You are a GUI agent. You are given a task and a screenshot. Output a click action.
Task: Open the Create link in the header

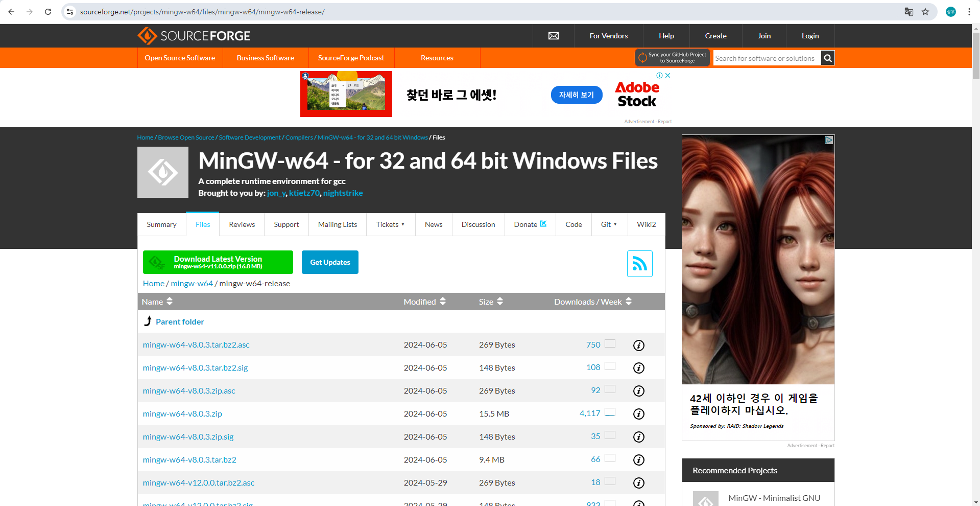click(x=716, y=36)
